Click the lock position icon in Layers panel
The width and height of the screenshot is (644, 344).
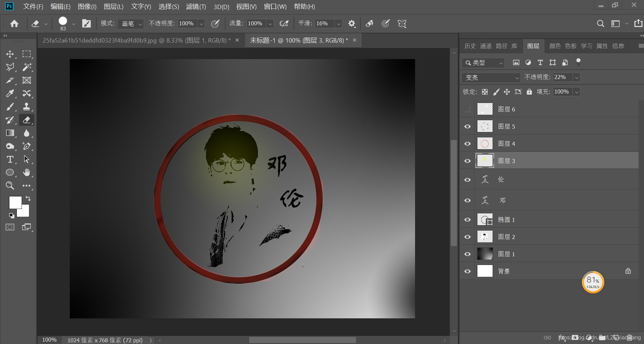tap(507, 91)
